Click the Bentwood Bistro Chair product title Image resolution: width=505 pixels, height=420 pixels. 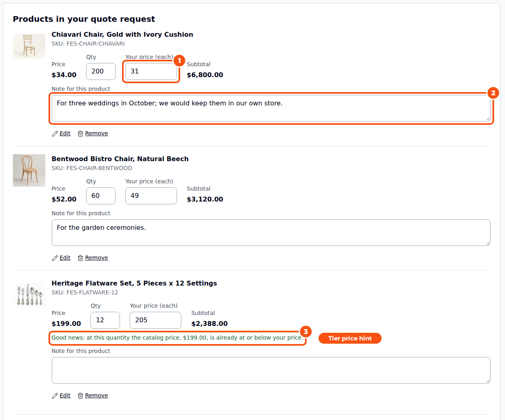click(x=120, y=159)
